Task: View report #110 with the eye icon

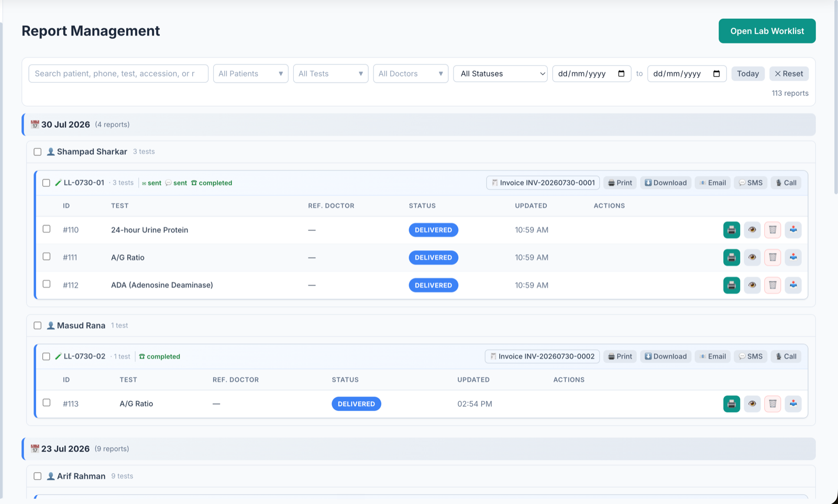Action: pos(752,230)
